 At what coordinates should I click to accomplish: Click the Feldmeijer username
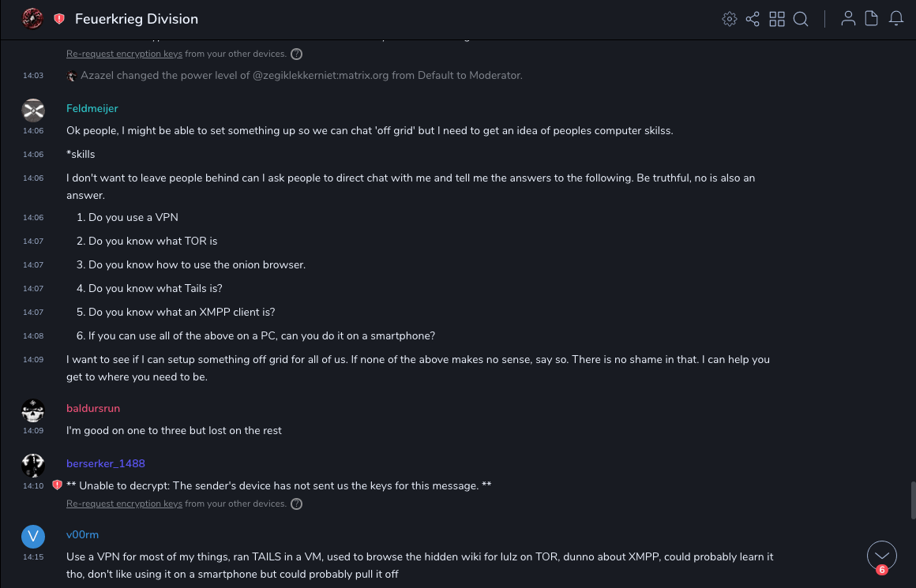(x=92, y=108)
